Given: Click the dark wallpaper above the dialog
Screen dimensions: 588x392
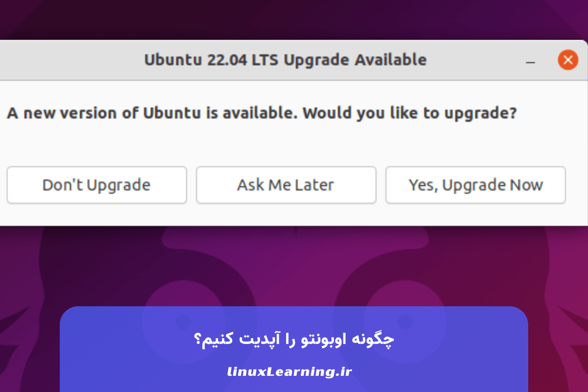Looking at the screenshot, I should pos(294,20).
